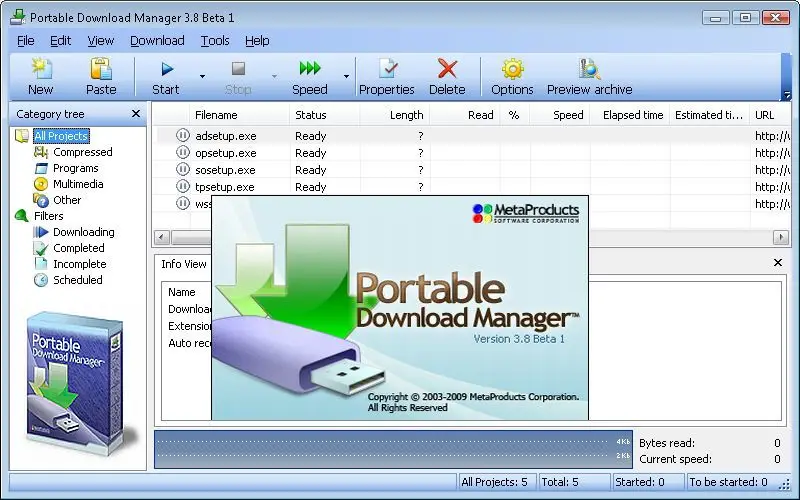
Task: Click the download list scroll left arrow
Action: (x=162, y=237)
